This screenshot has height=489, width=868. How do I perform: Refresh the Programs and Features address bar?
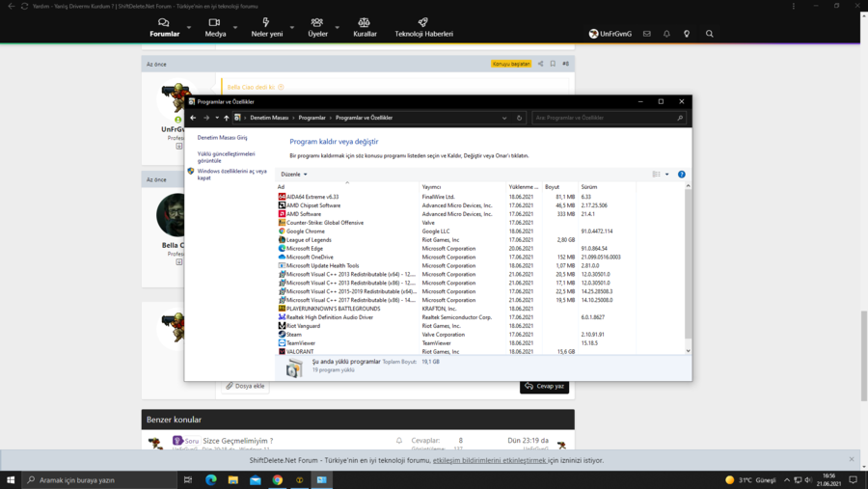[x=519, y=118]
